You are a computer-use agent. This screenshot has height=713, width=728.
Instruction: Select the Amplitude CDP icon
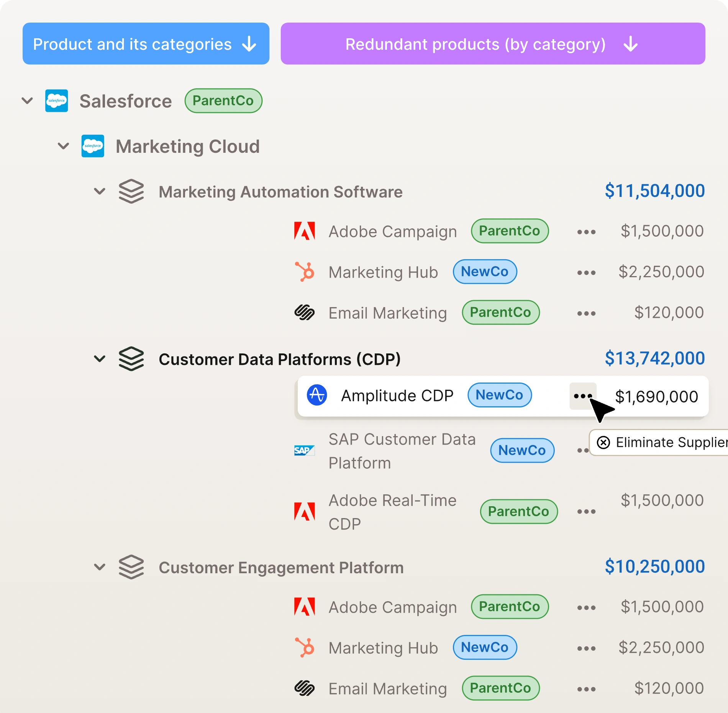[x=316, y=395]
